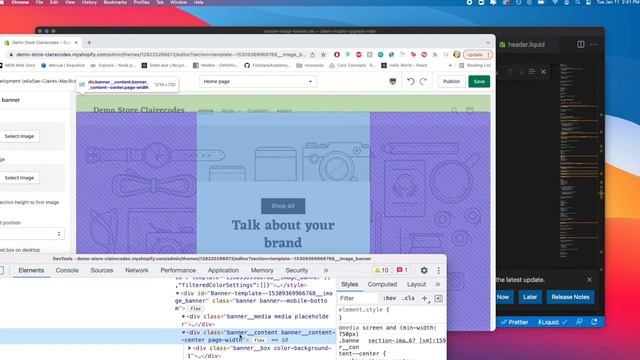Open a new Chrome tab with plus icon
Screen dimensions: 640x360
click(x=89, y=42)
